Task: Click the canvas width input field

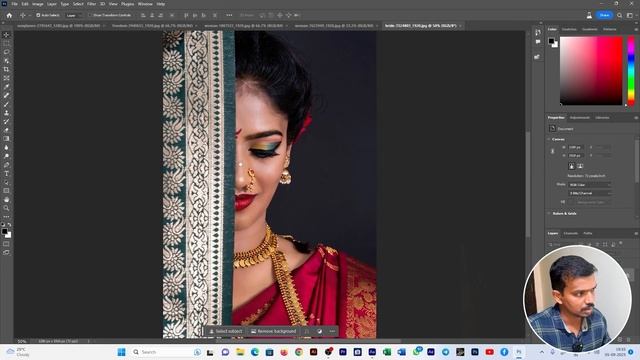Action: tap(576, 147)
